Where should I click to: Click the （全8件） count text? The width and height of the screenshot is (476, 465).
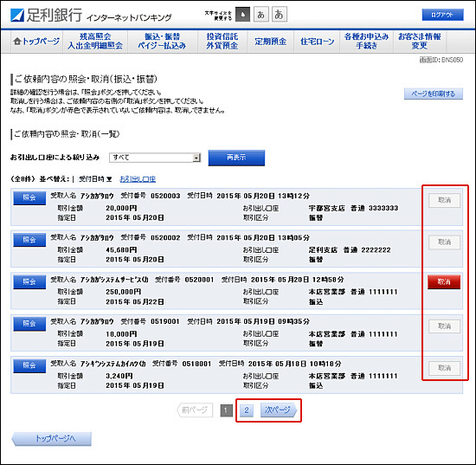tap(23, 179)
